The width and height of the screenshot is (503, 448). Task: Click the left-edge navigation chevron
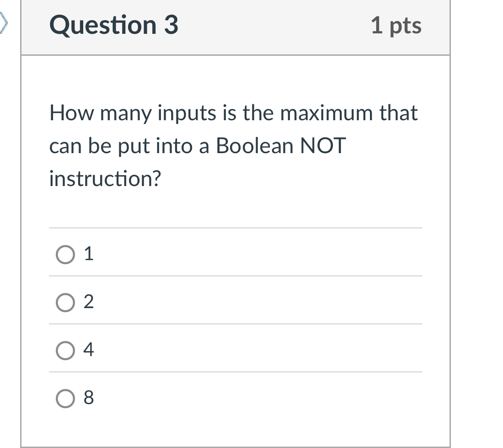[x=4, y=21]
